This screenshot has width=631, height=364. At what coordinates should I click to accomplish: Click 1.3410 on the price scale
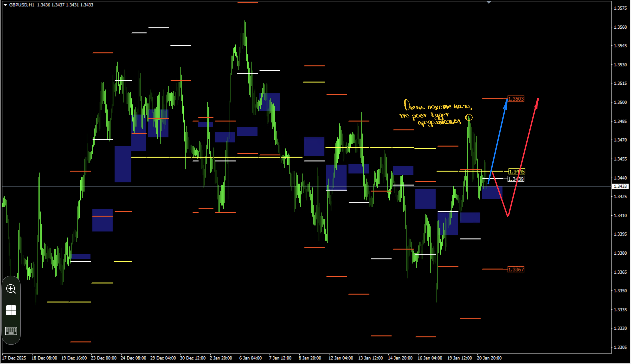point(620,216)
